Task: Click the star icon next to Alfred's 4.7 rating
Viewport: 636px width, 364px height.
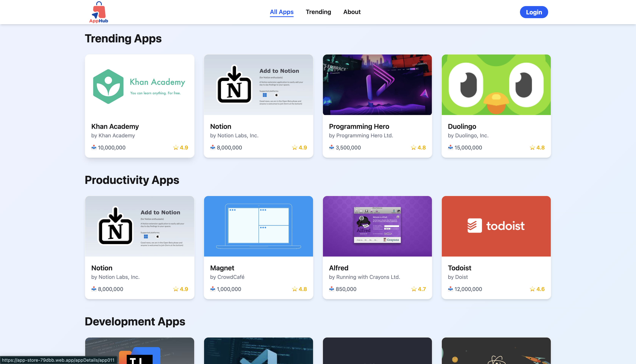Action: click(414, 289)
